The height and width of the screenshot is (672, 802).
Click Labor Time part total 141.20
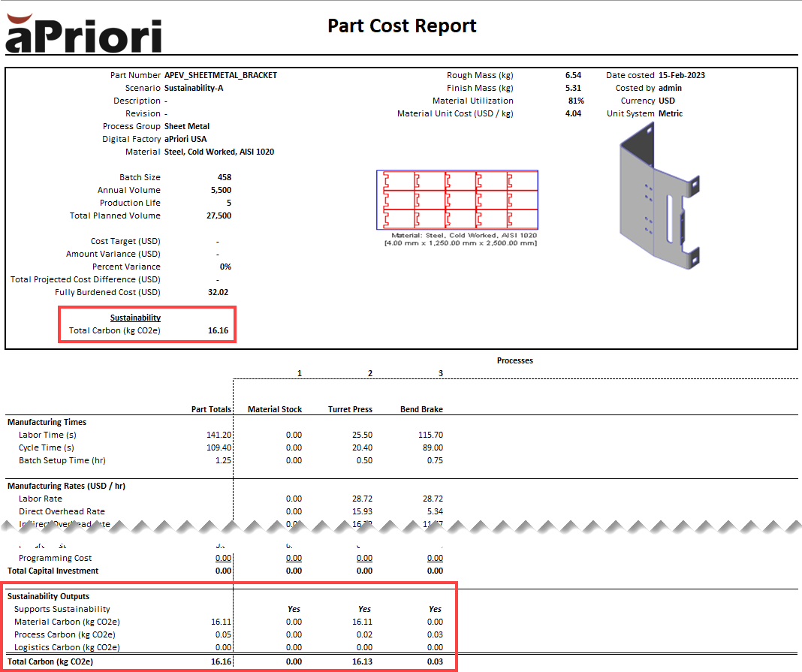pyautogui.click(x=219, y=435)
